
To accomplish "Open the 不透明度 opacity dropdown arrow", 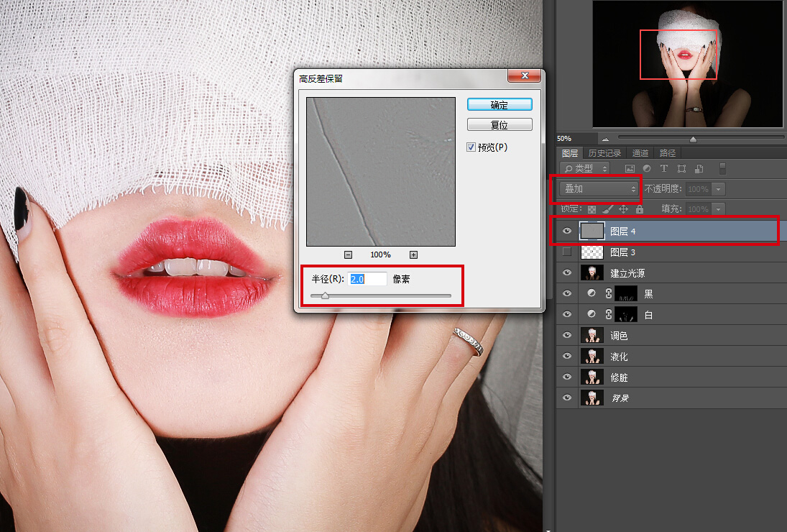I will (718, 189).
